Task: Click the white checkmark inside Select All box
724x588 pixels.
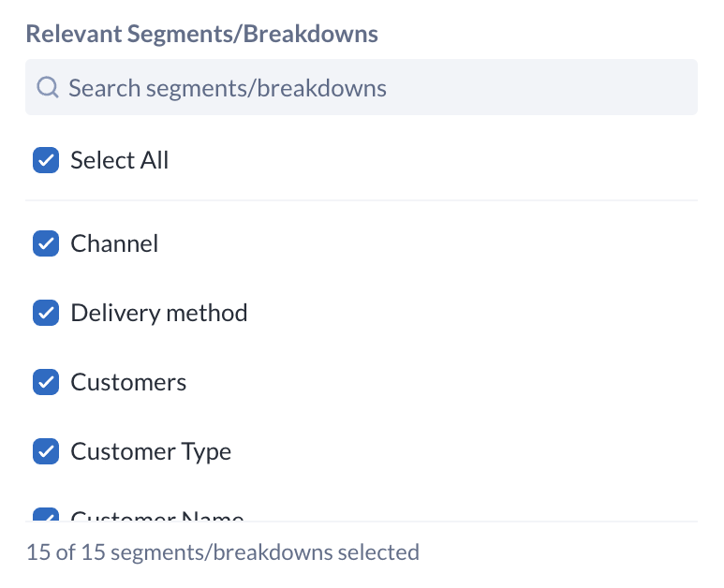Action: pos(46,160)
